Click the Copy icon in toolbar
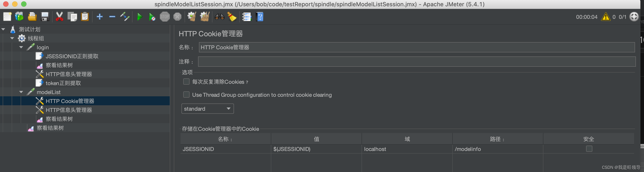 click(72, 17)
